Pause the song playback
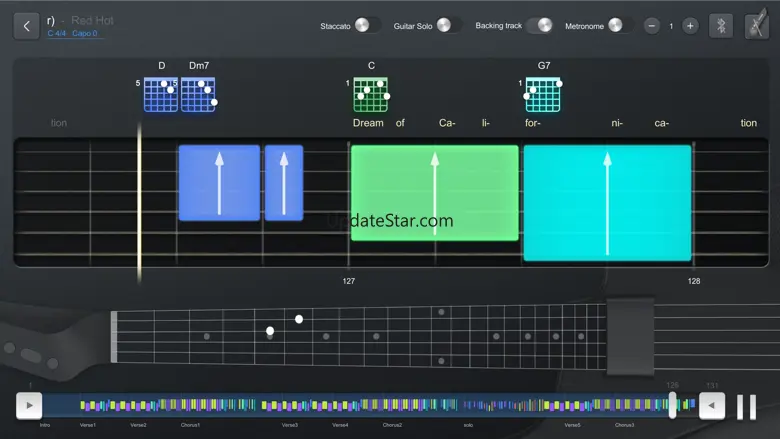Viewport: 780px width, 439px height. 746,406
